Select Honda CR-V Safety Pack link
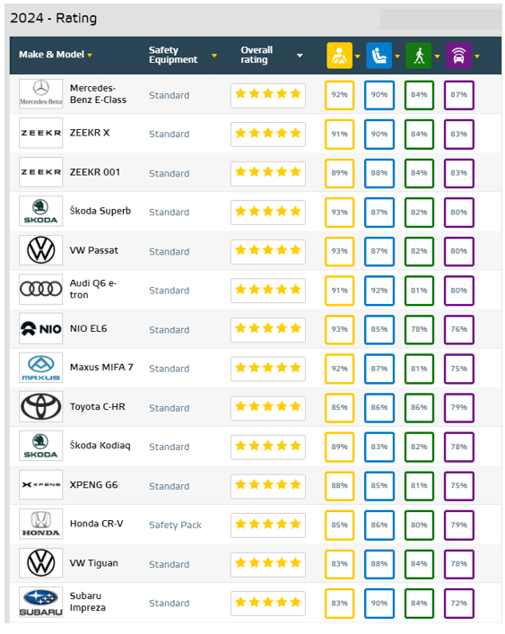This screenshot has width=505, height=634. (x=175, y=525)
